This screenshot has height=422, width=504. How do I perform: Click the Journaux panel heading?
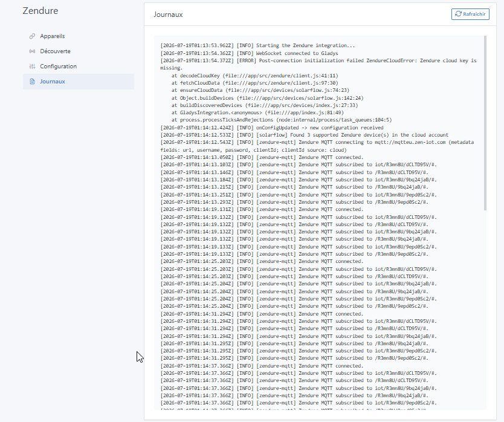point(168,15)
